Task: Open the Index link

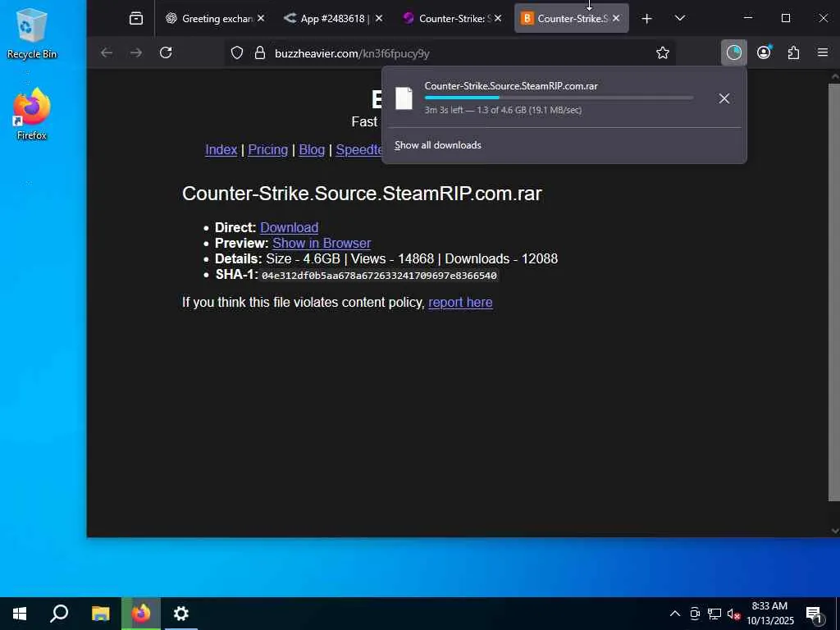Action: point(221,149)
